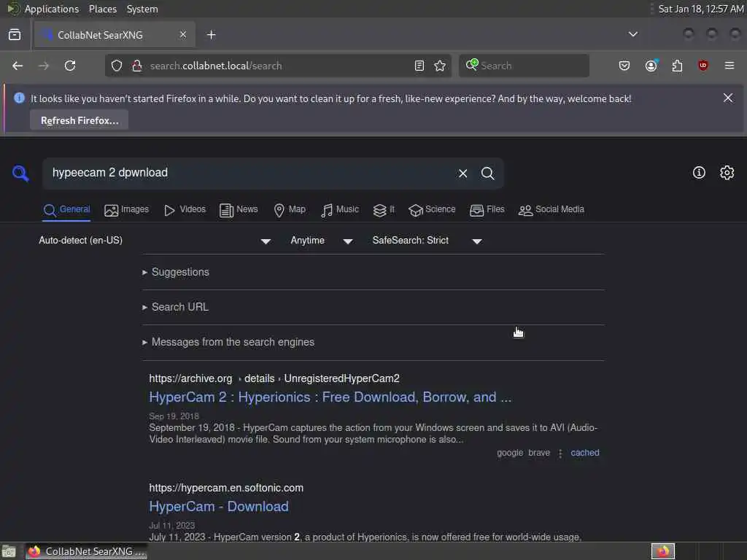
Task: Open HyperCam 2 : Hyperionics archive.org result
Action: (x=330, y=397)
